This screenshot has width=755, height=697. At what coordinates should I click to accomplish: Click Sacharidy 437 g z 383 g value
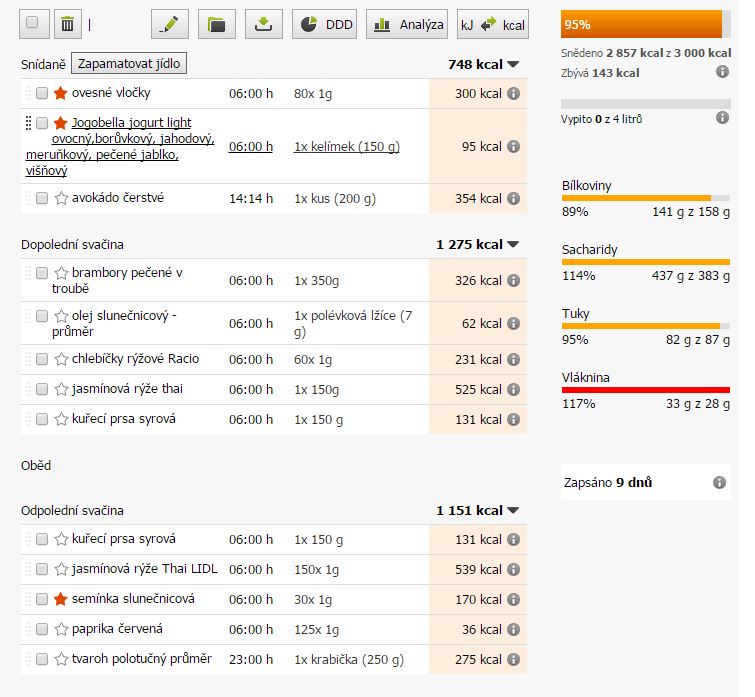[x=691, y=276]
